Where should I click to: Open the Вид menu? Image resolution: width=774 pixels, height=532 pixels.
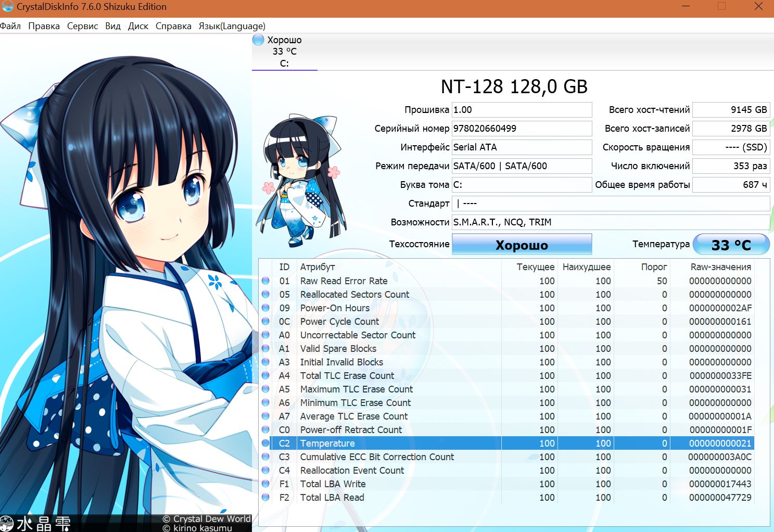(113, 26)
